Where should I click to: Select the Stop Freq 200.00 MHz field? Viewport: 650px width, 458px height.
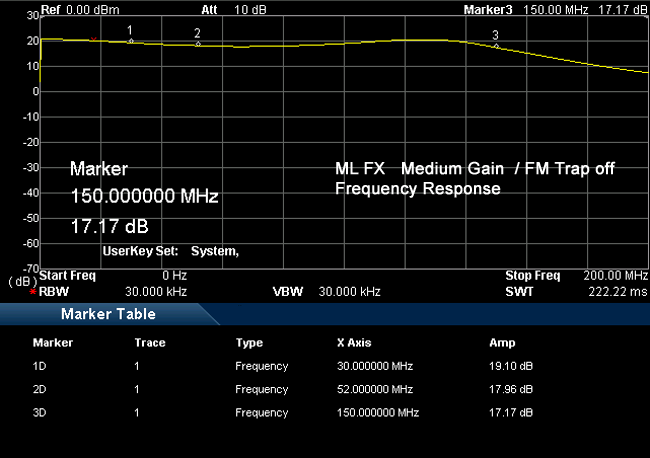[x=576, y=275]
